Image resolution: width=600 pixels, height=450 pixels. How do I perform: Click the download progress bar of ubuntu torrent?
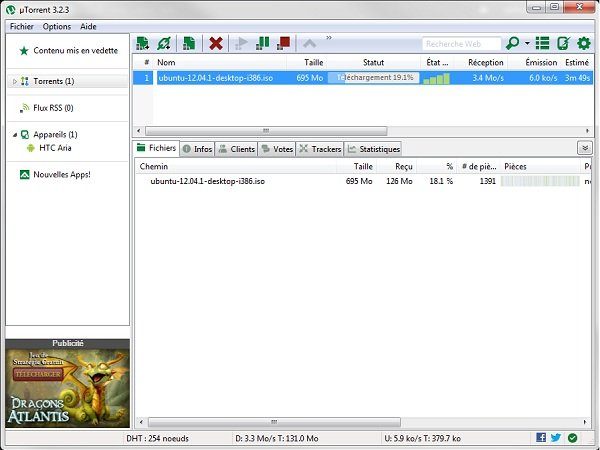(378, 77)
